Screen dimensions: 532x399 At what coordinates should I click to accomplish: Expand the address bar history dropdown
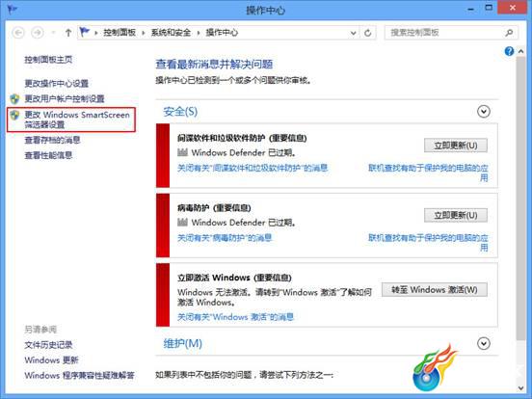pyautogui.click(x=353, y=33)
